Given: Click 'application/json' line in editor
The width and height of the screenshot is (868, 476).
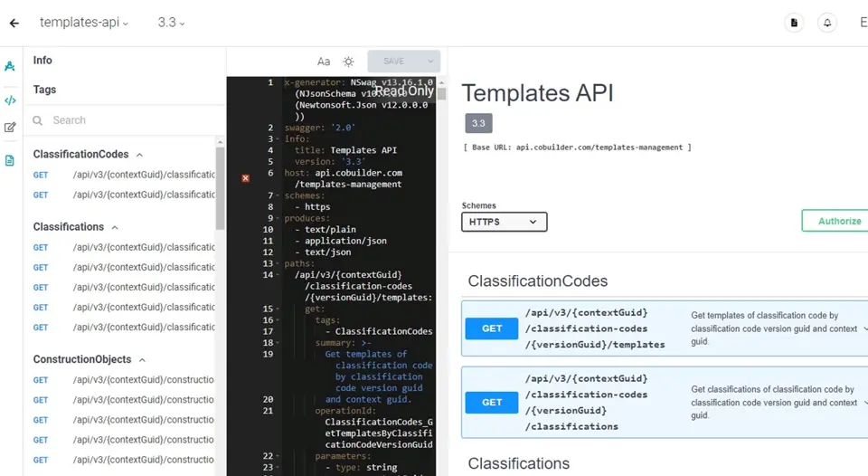Looking at the screenshot, I should click(x=341, y=241).
